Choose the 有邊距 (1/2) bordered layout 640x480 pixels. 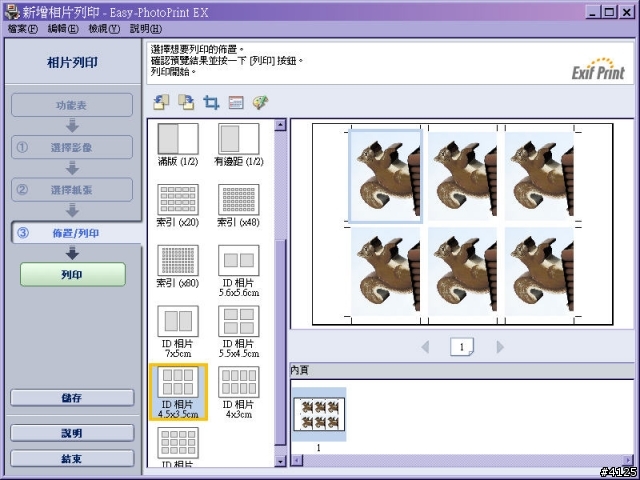coord(239,145)
